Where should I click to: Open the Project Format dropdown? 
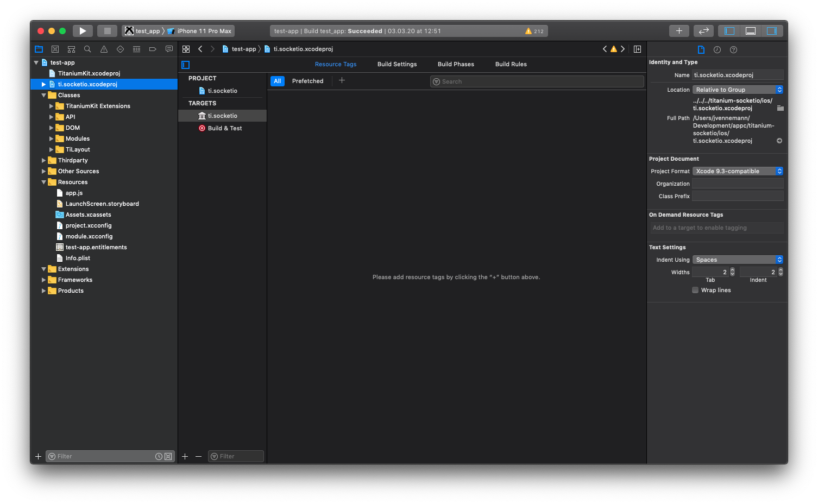(738, 171)
